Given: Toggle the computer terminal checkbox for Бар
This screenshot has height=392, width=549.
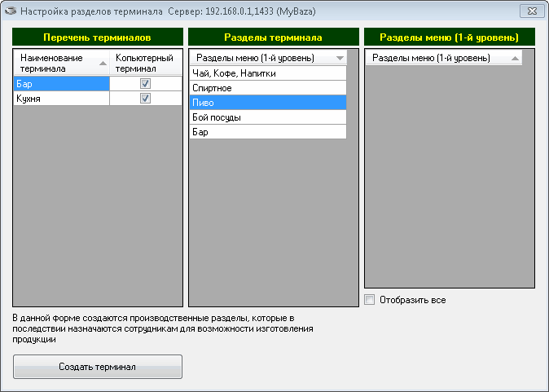Looking at the screenshot, I should tap(145, 83).
